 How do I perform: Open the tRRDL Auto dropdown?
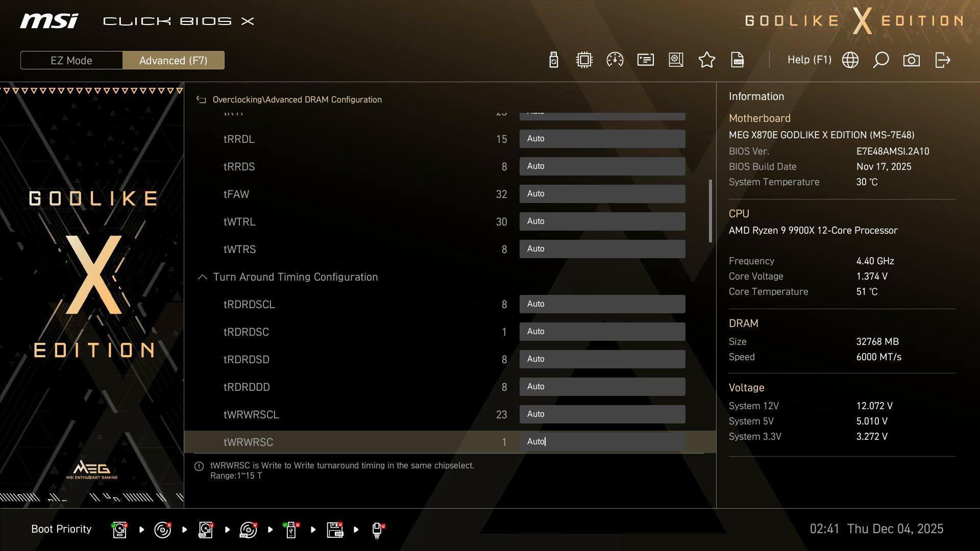coord(602,138)
